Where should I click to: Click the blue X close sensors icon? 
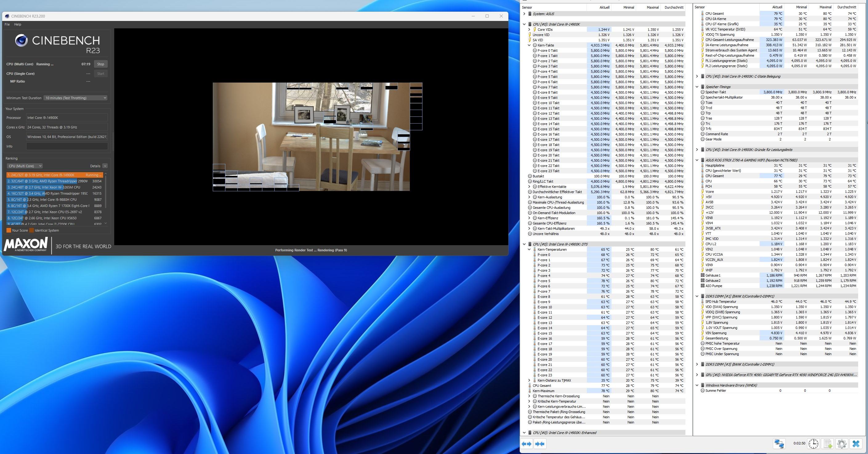point(856,444)
